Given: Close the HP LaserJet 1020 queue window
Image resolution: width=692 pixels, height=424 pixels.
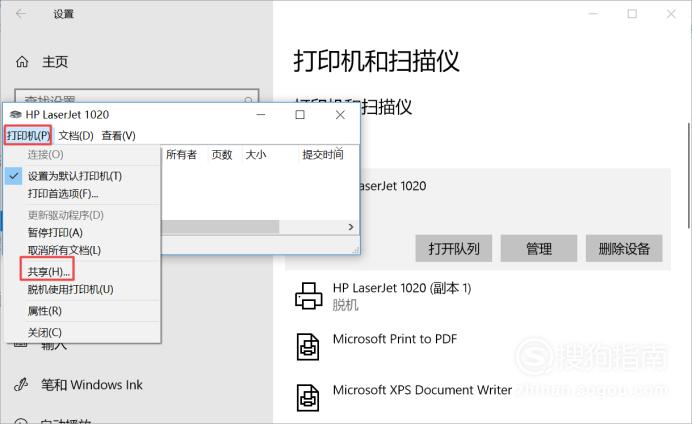Looking at the screenshot, I should click(340, 115).
